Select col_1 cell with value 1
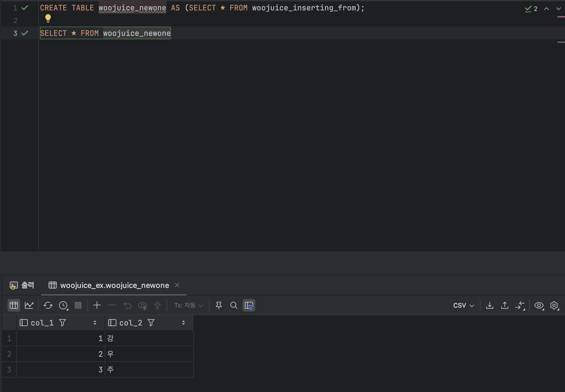Image resolution: width=565 pixels, height=392 pixels. click(60, 338)
